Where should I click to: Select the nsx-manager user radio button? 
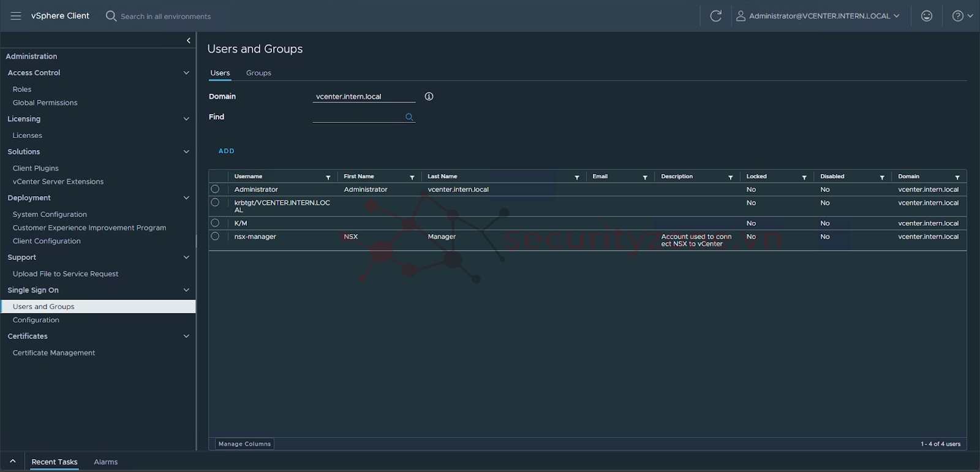[215, 237]
